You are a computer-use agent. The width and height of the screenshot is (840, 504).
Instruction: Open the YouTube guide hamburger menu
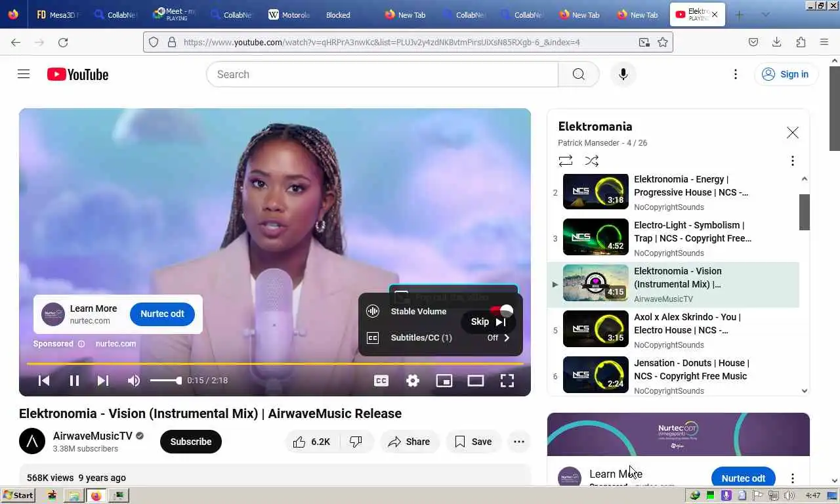24,74
